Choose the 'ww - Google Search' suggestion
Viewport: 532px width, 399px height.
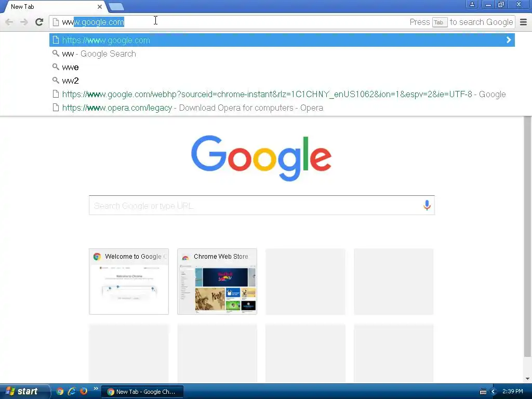click(282, 54)
